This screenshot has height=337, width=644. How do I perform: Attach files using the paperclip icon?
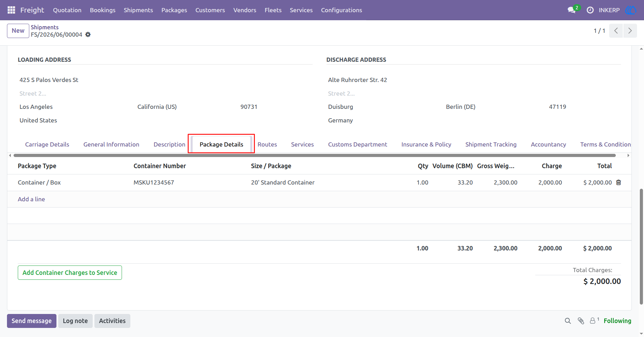(581, 321)
